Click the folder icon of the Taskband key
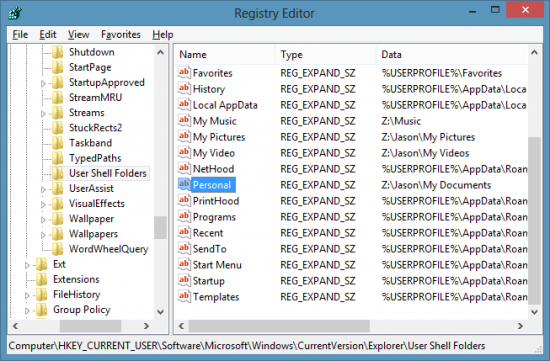Image resolution: width=550 pixels, height=361 pixels. pos(58,143)
